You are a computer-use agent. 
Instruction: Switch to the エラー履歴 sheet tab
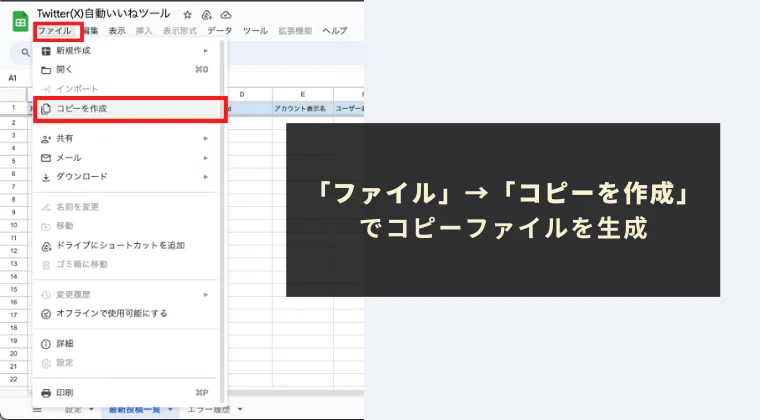click(x=209, y=410)
